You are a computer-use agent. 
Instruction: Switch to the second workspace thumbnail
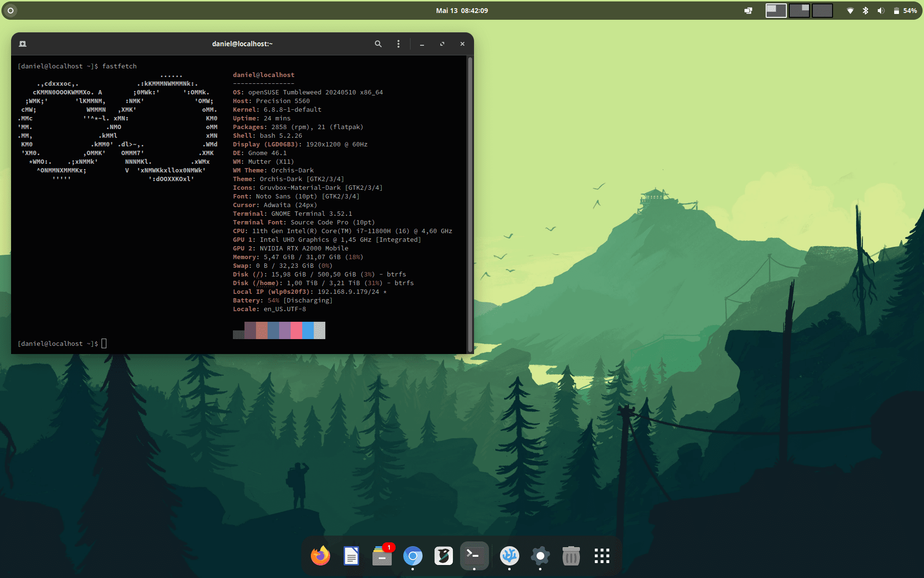tap(799, 11)
